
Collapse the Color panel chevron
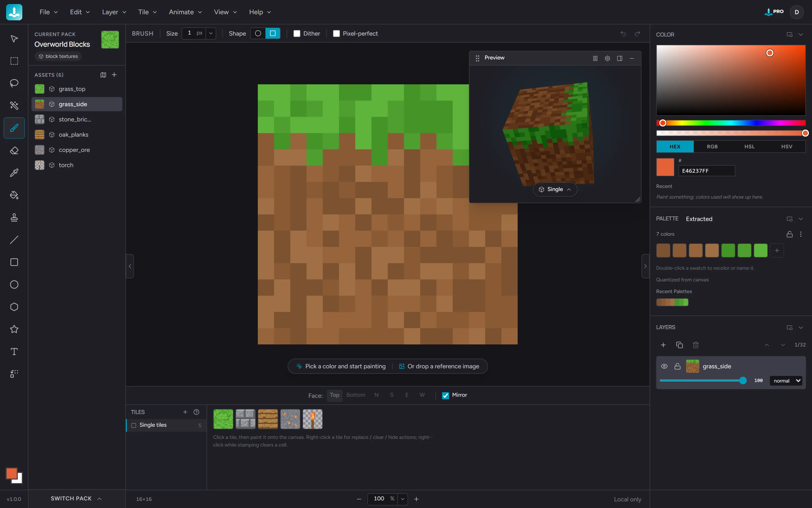pyautogui.click(x=801, y=35)
